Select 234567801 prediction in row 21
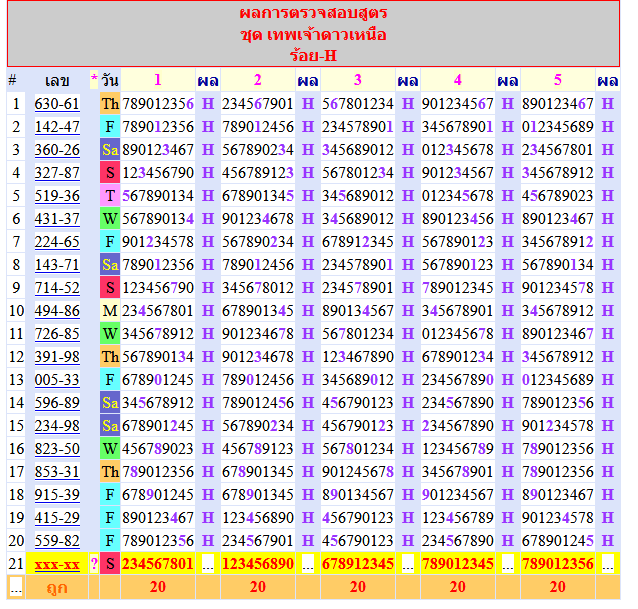 coord(157,565)
